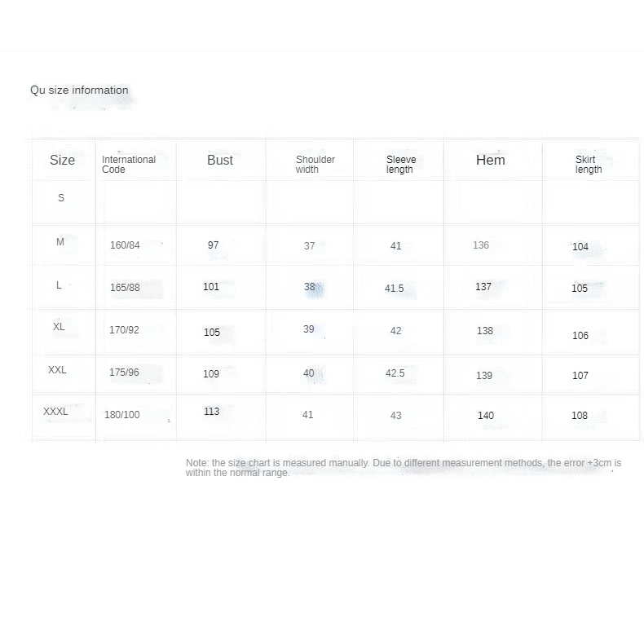
Task: Select the Size column header
Action: click(x=62, y=160)
